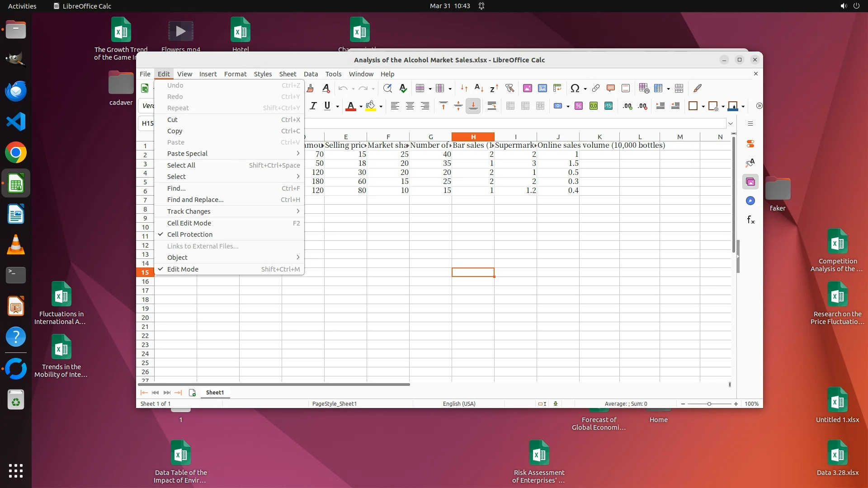Screen dimensions: 868x488
Task: Click the Insert Chart toolbar icon
Action: click(542, 89)
